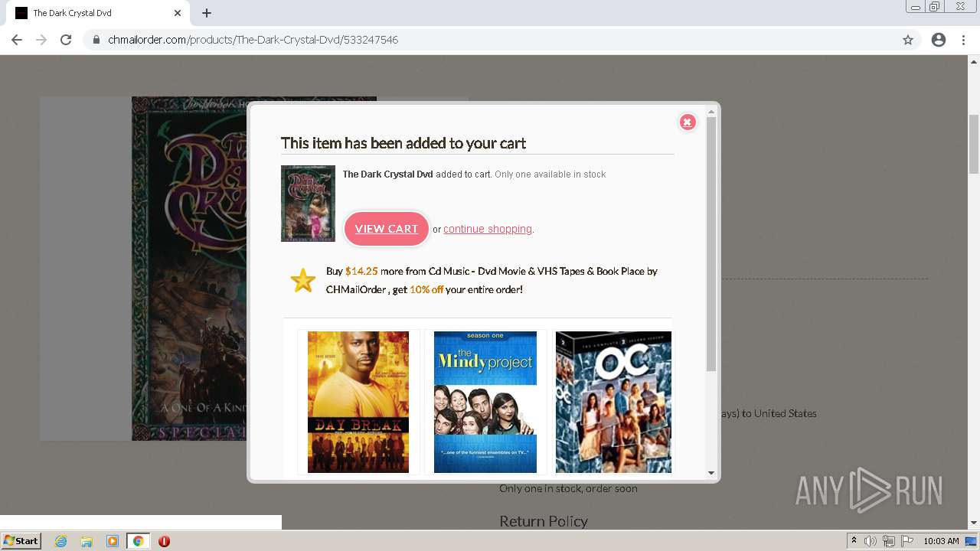The image size is (980, 551).
Task: Click the page scrollbar down arrow
Action: (974, 523)
